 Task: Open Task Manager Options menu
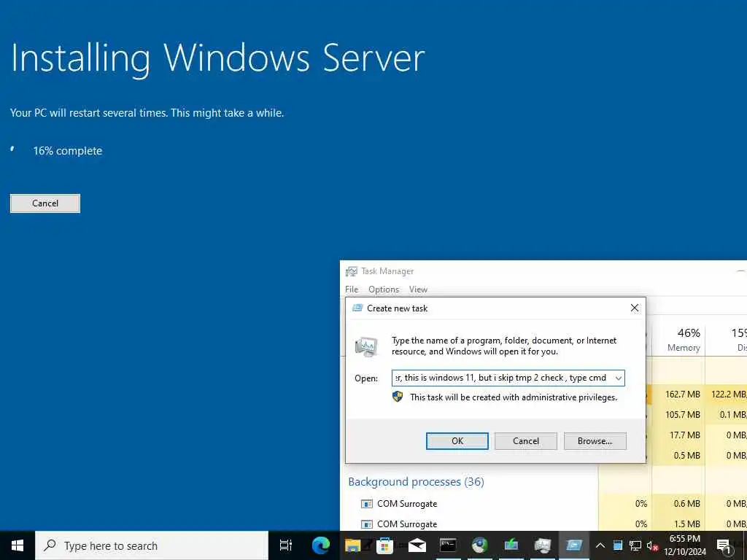(384, 289)
